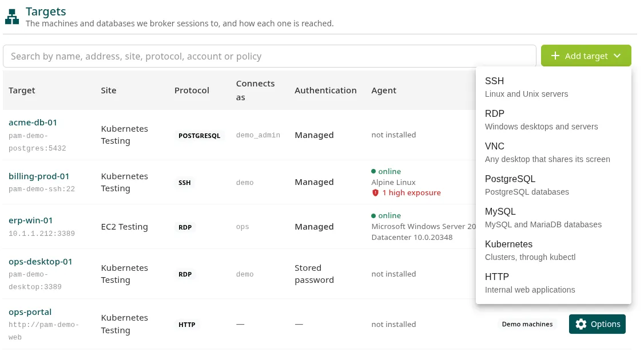Screen dimensions: 644x355
Task: Click the SSH protocol badge for billing-prod-01
Action: tap(184, 182)
